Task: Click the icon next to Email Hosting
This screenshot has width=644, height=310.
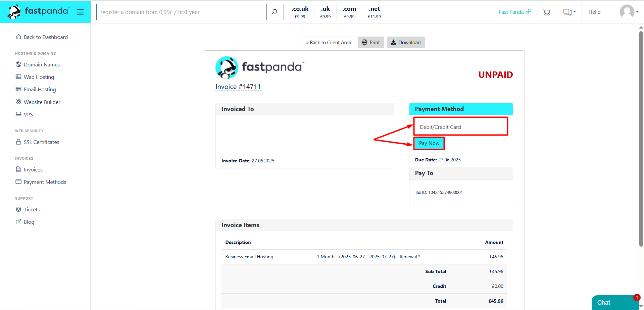Action: [18, 89]
